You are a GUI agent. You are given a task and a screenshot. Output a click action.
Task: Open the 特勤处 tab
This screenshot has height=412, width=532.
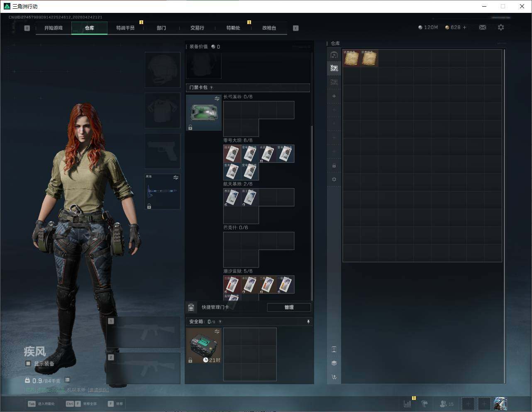(x=233, y=28)
